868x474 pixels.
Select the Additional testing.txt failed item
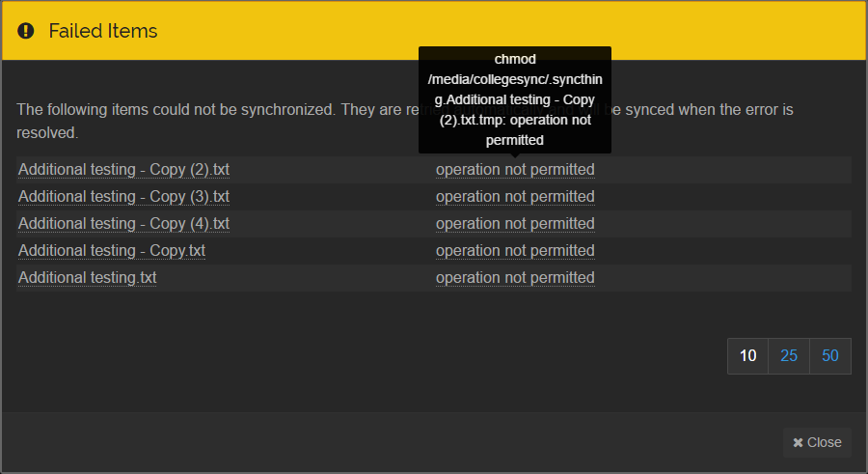point(88,278)
